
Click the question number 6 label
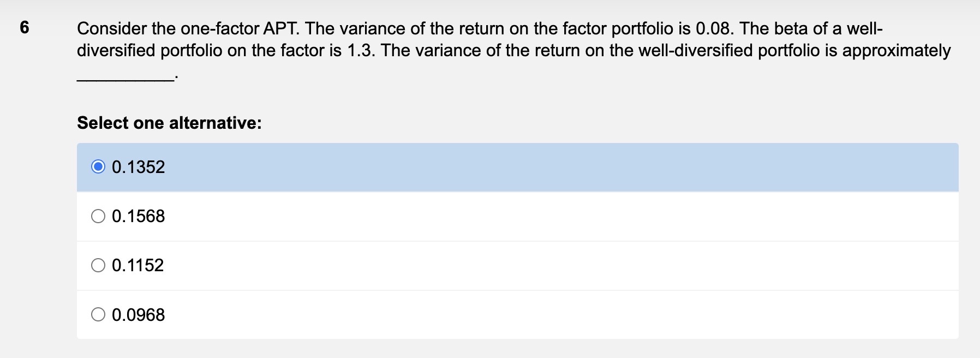pos(23,27)
